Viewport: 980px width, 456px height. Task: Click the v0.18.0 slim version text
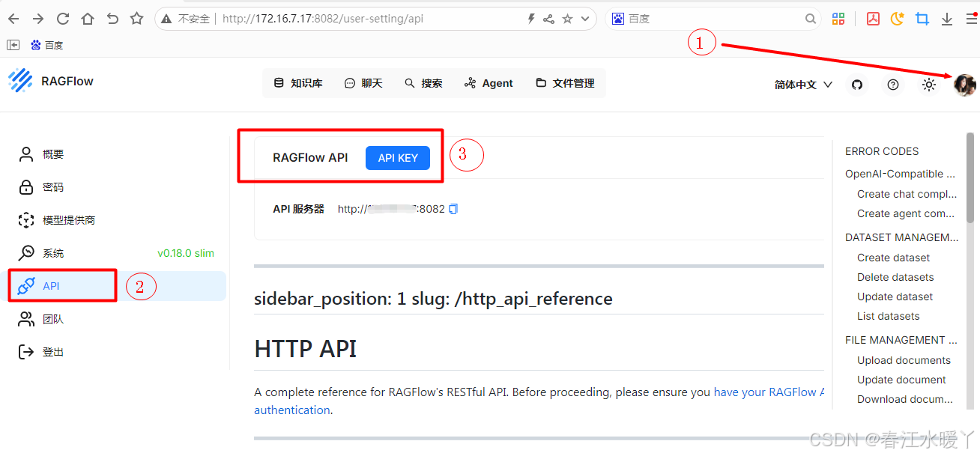click(186, 253)
